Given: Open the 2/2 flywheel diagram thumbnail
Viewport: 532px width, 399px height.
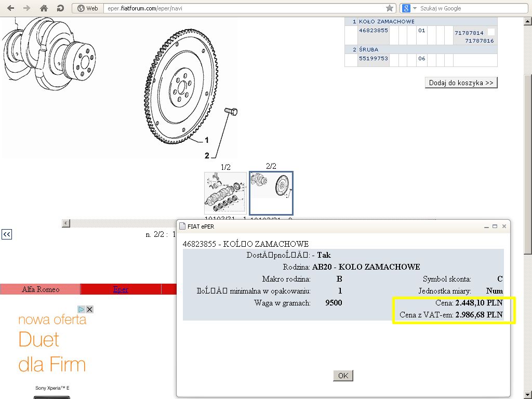Looking at the screenshot, I should pyautogui.click(x=271, y=193).
